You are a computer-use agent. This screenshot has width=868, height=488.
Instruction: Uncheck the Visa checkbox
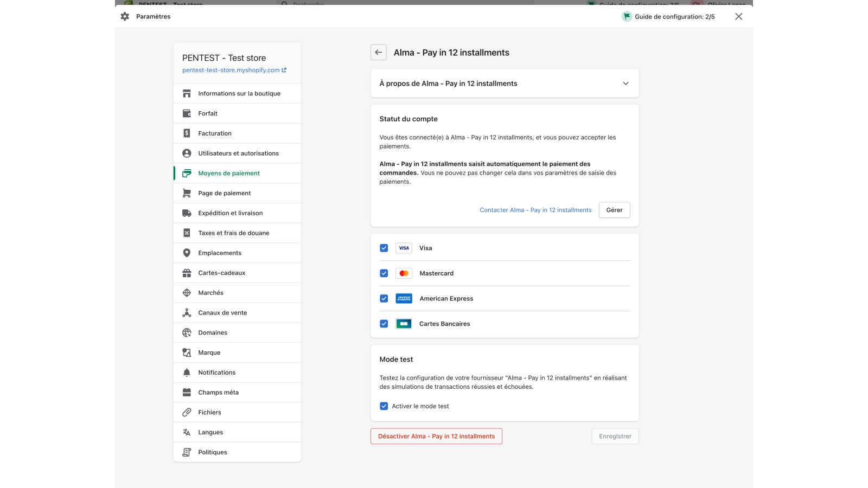[x=384, y=248]
